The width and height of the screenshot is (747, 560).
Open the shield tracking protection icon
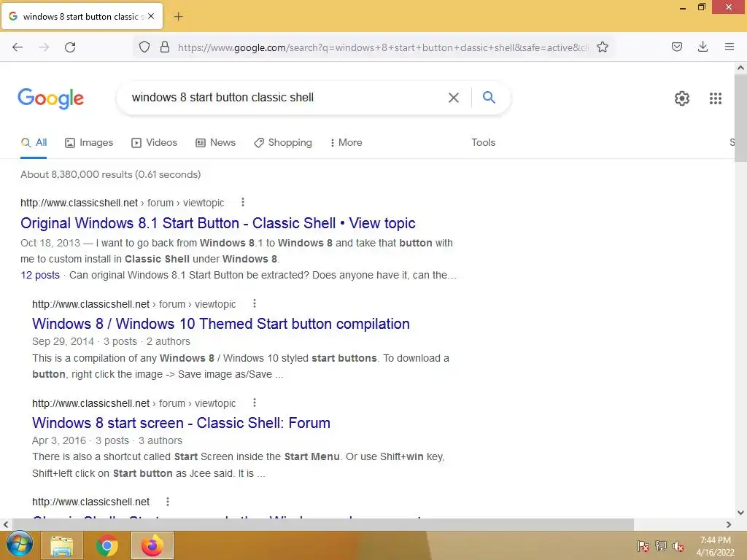[144, 47]
